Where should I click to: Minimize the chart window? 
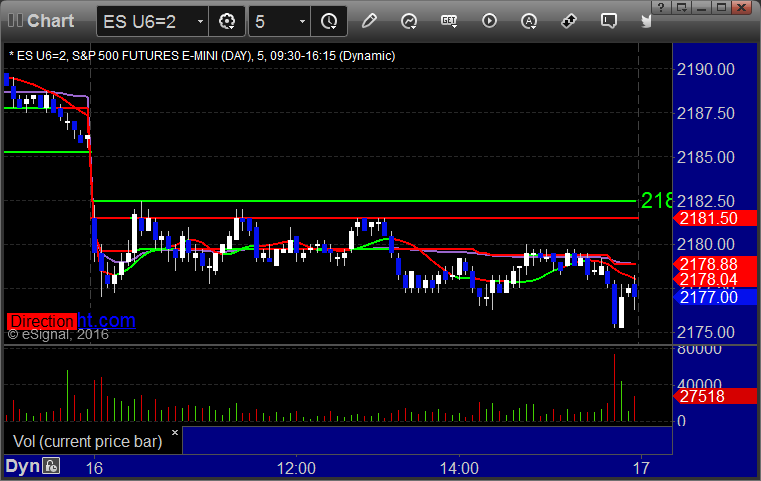click(x=701, y=7)
